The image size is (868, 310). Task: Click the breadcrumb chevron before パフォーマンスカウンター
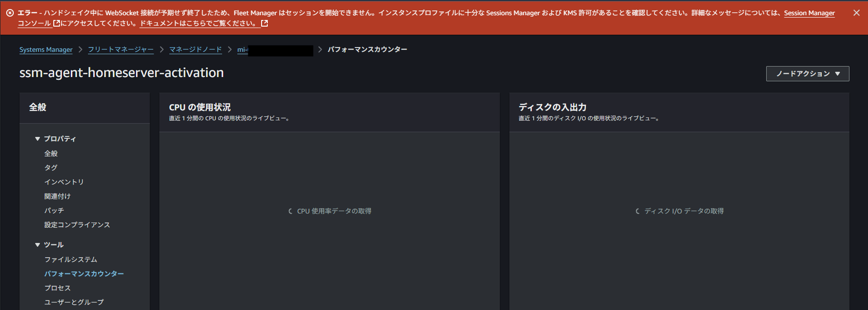point(320,49)
